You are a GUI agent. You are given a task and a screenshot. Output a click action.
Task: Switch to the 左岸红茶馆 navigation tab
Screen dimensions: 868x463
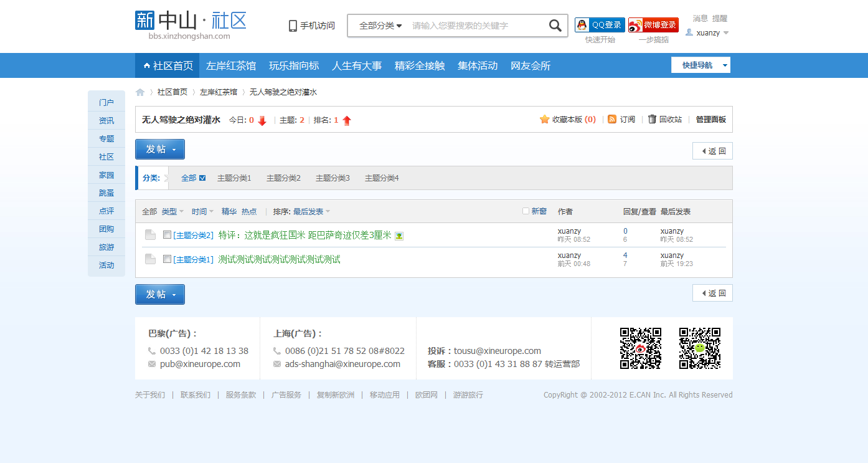[x=231, y=65]
